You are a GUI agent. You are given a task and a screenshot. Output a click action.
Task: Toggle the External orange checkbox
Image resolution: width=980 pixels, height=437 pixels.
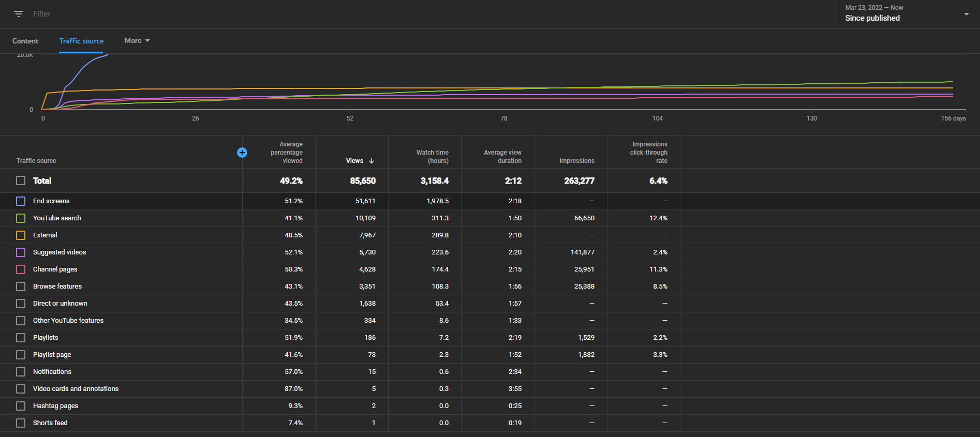[21, 235]
